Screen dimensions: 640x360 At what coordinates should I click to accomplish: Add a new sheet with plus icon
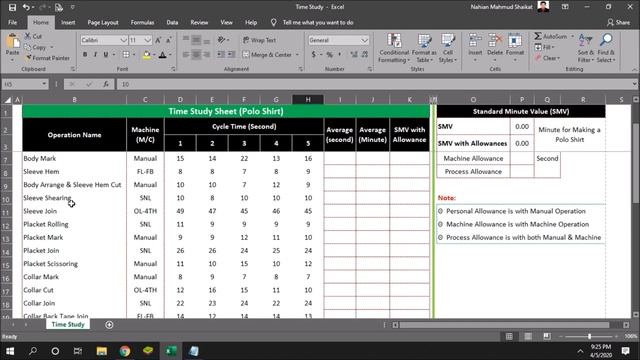click(109, 325)
